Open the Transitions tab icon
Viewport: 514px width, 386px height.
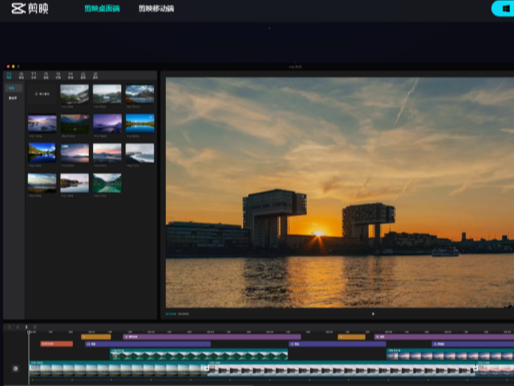click(71, 75)
